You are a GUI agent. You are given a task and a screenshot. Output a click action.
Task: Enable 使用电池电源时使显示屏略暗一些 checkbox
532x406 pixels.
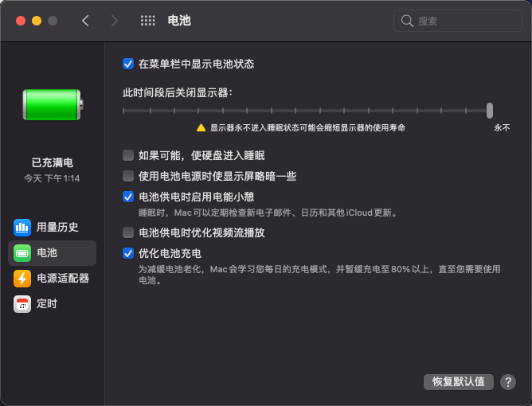(128, 176)
